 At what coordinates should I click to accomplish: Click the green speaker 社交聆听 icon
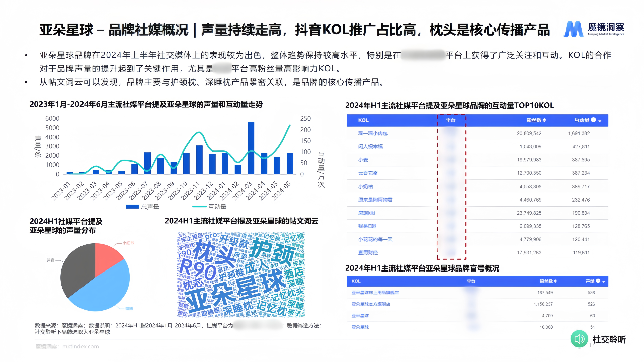click(578, 339)
